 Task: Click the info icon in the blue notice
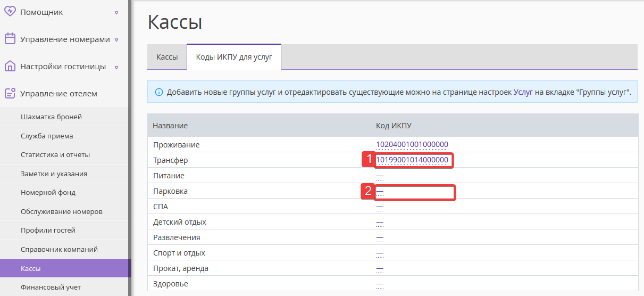158,92
